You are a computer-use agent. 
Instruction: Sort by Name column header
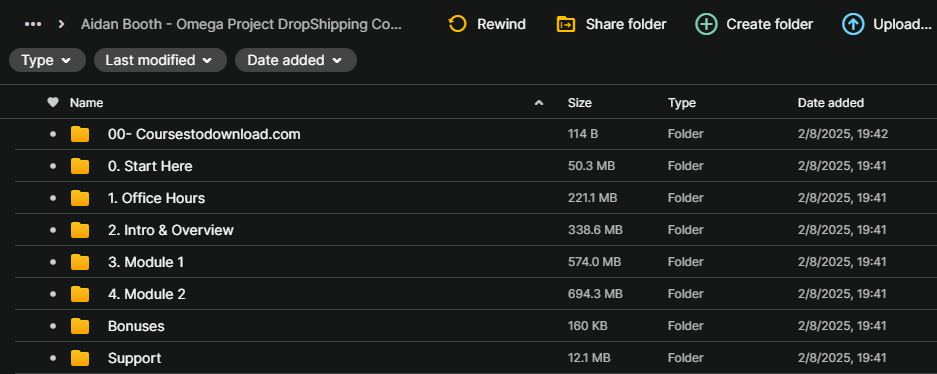[87, 103]
